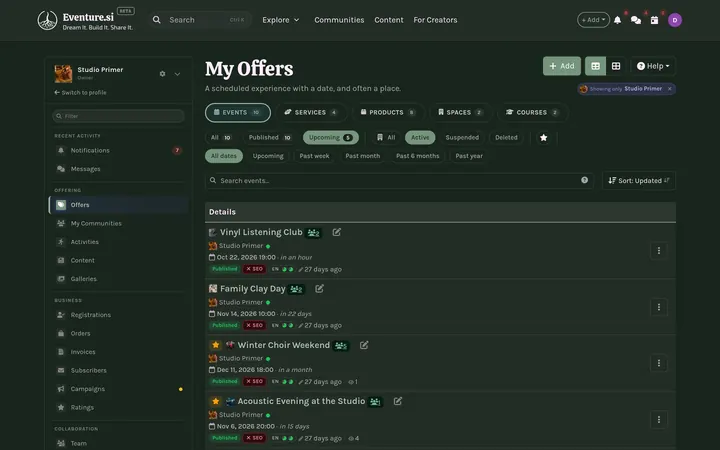The width and height of the screenshot is (720, 450).
Task: Open Studio Primer settings gear icon
Action: pyautogui.click(x=163, y=73)
